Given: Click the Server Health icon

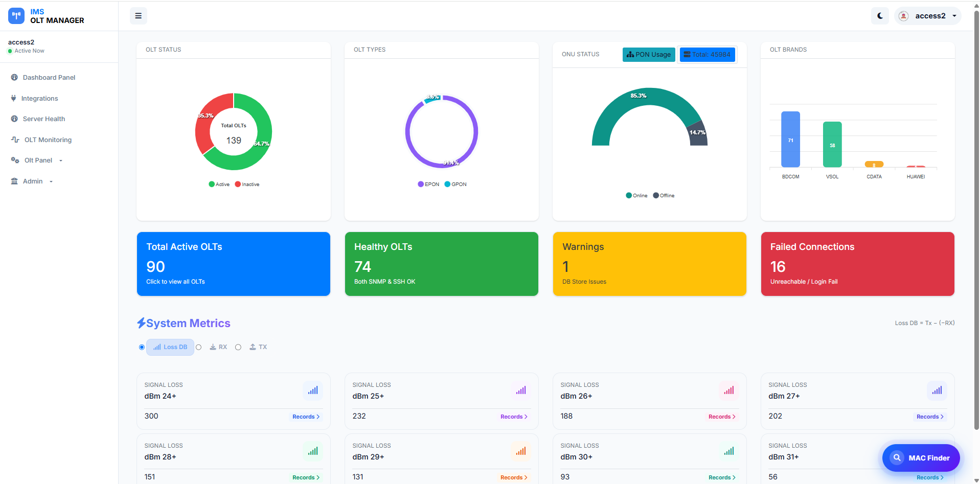Looking at the screenshot, I should click(x=14, y=119).
